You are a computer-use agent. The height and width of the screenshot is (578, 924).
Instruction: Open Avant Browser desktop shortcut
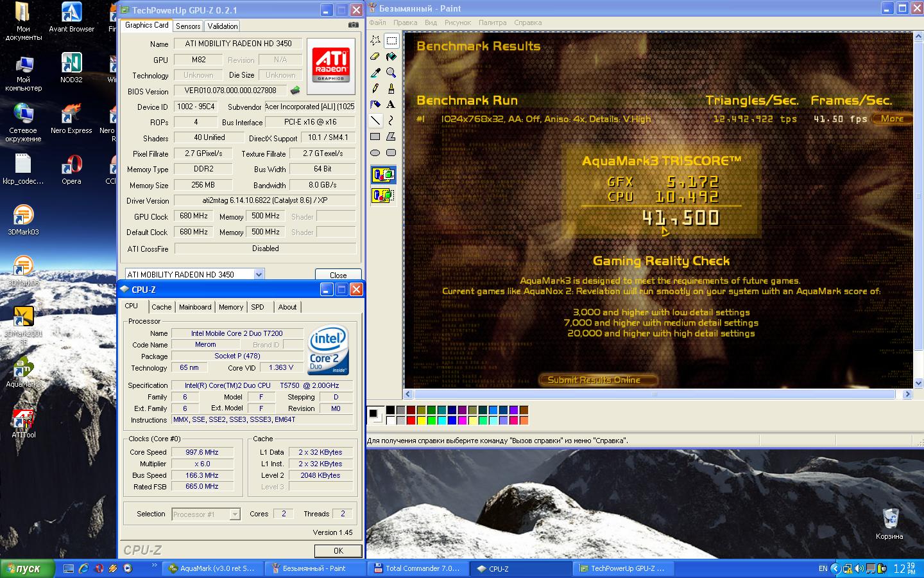click(71, 17)
